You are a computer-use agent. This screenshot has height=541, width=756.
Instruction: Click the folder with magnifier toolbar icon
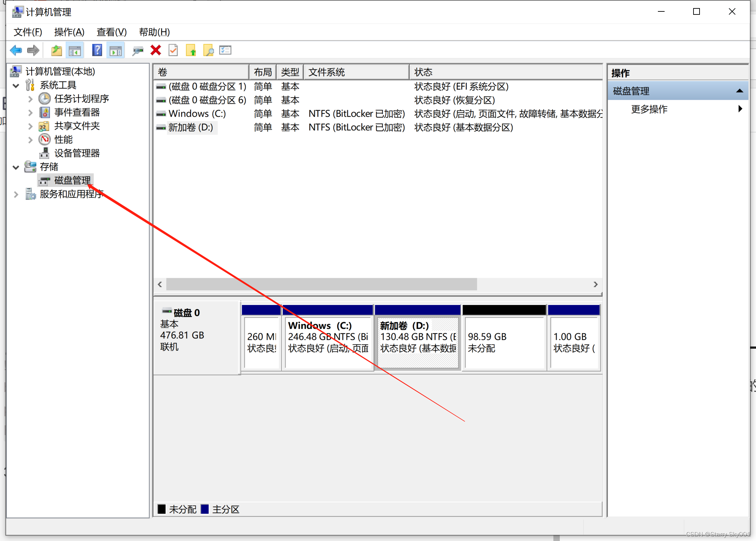click(x=208, y=51)
